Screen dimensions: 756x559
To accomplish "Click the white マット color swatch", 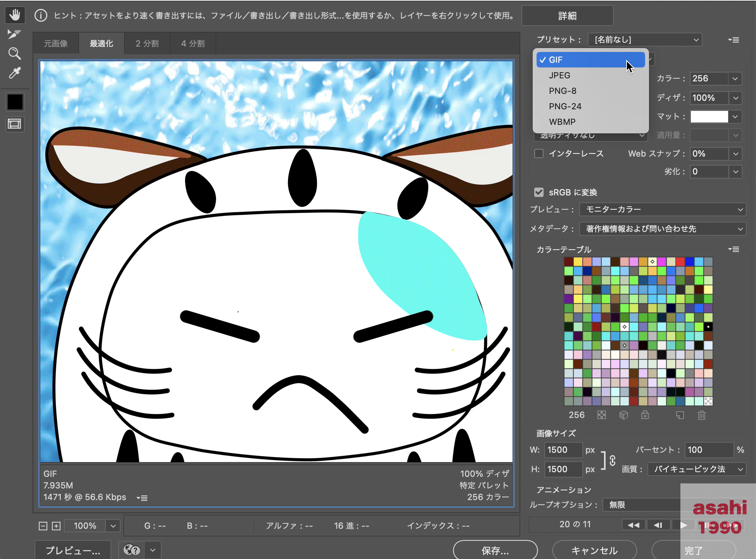I will tap(709, 117).
